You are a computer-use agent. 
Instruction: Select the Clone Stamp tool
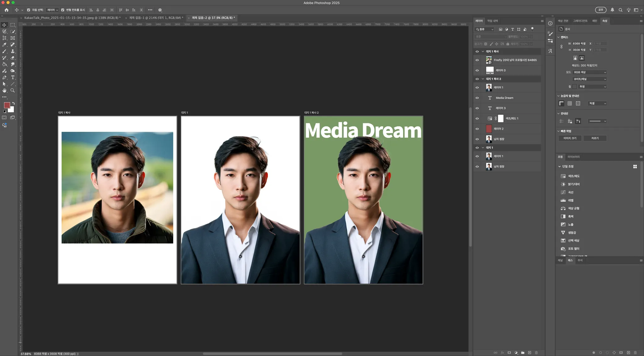coord(13,51)
